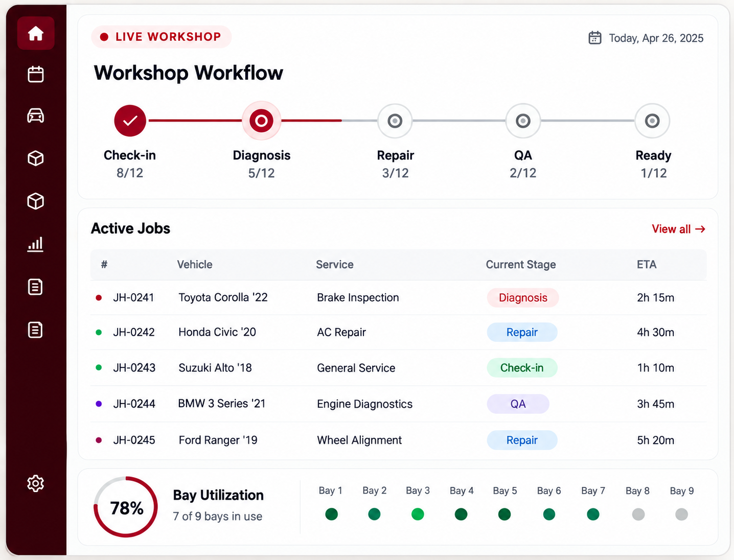
Task: Click the Today, Apr 26, 2025 date
Action: click(x=656, y=38)
